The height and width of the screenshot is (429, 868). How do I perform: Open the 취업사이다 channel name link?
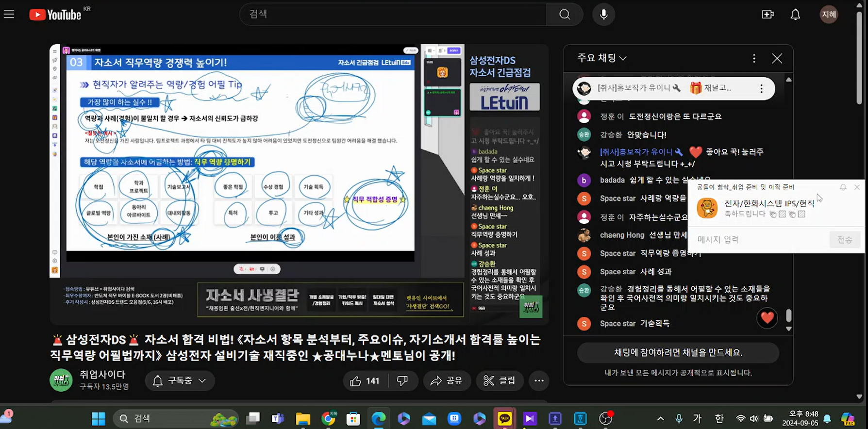click(102, 375)
